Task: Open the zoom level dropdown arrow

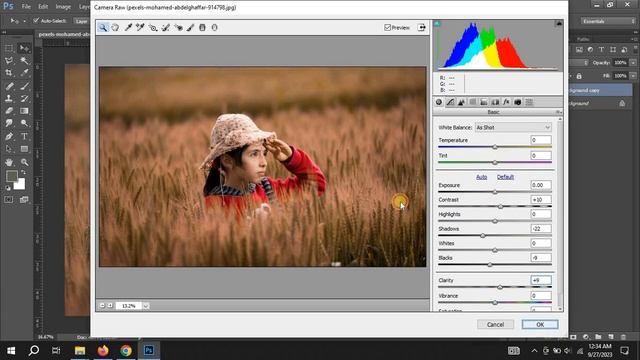Action: pyautogui.click(x=146, y=306)
